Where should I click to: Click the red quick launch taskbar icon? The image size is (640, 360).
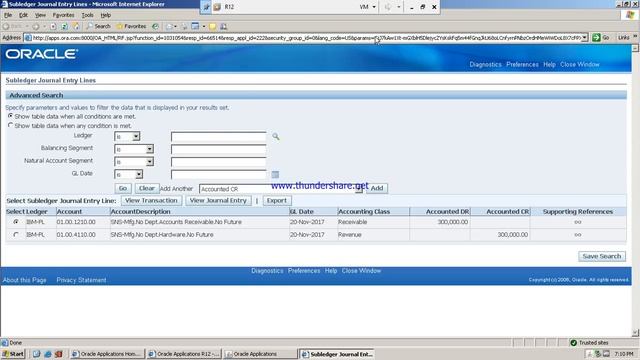58,354
